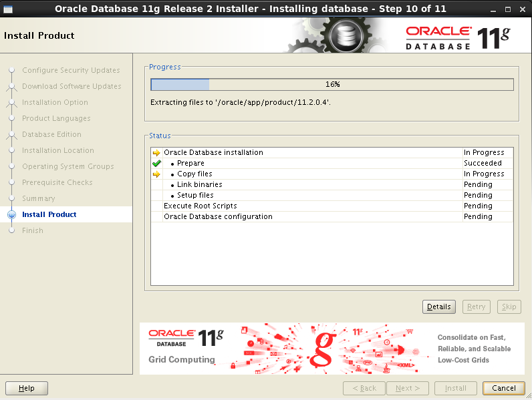The width and height of the screenshot is (532, 400).
Task: Open Help for the installer
Action: click(x=27, y=388)
